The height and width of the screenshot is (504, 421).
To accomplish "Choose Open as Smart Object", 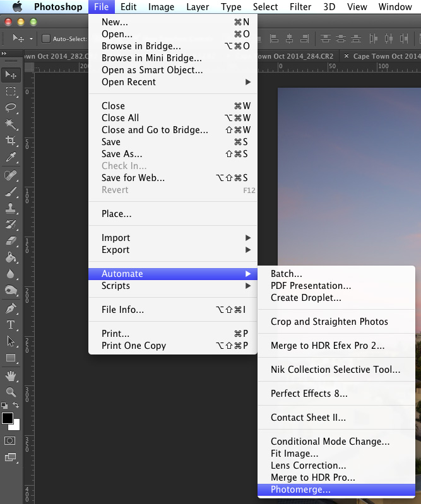I will pos(173,70).
